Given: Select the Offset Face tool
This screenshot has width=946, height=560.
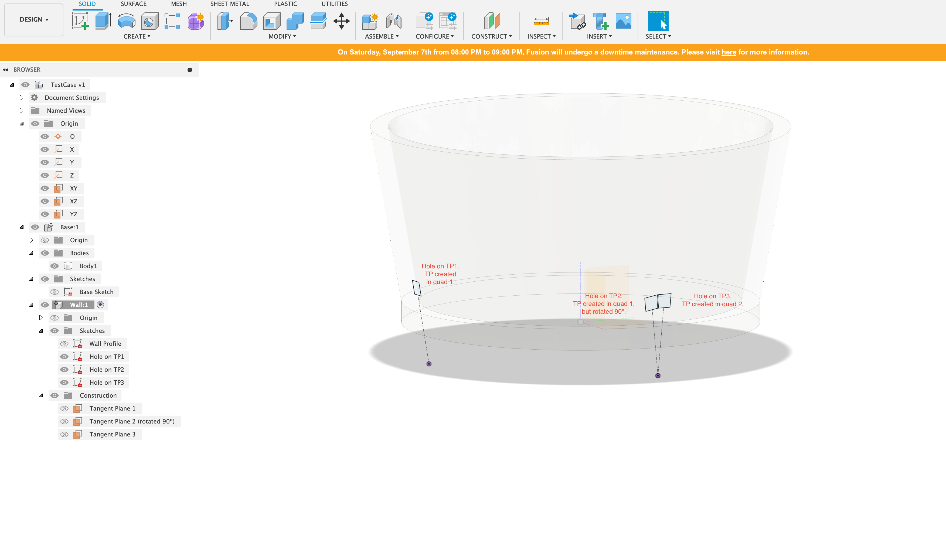Looking at the screenshot, I should coord(318,21).
